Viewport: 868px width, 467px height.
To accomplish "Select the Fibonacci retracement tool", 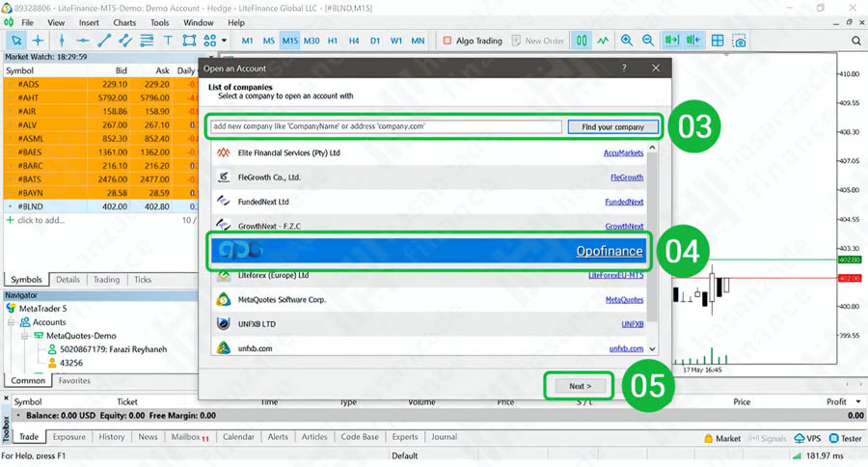I will [147, 41].
